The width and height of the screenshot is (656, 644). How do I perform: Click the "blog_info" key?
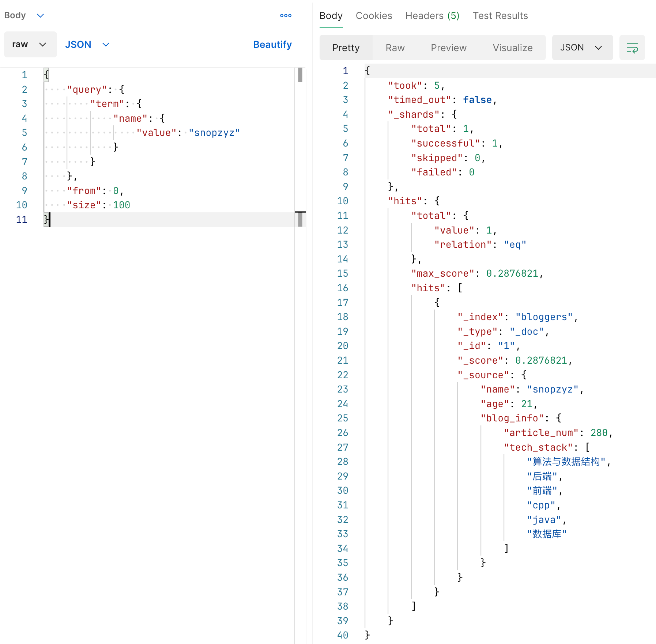[x=512, y=418]
